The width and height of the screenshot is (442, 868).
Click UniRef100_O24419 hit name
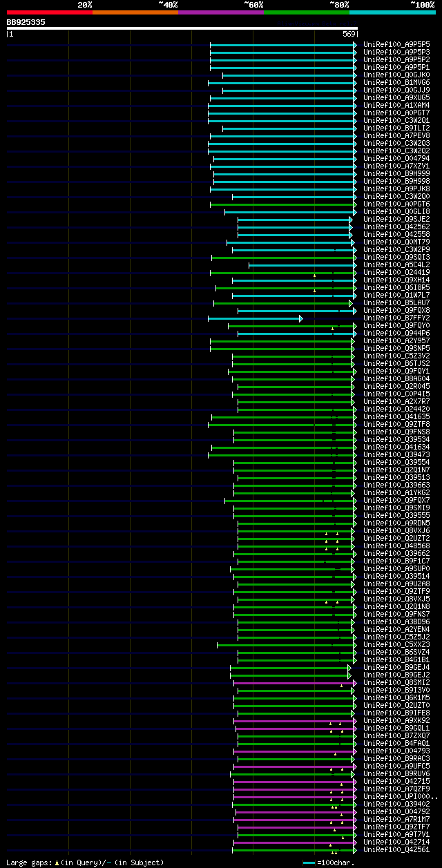point(396,272)
